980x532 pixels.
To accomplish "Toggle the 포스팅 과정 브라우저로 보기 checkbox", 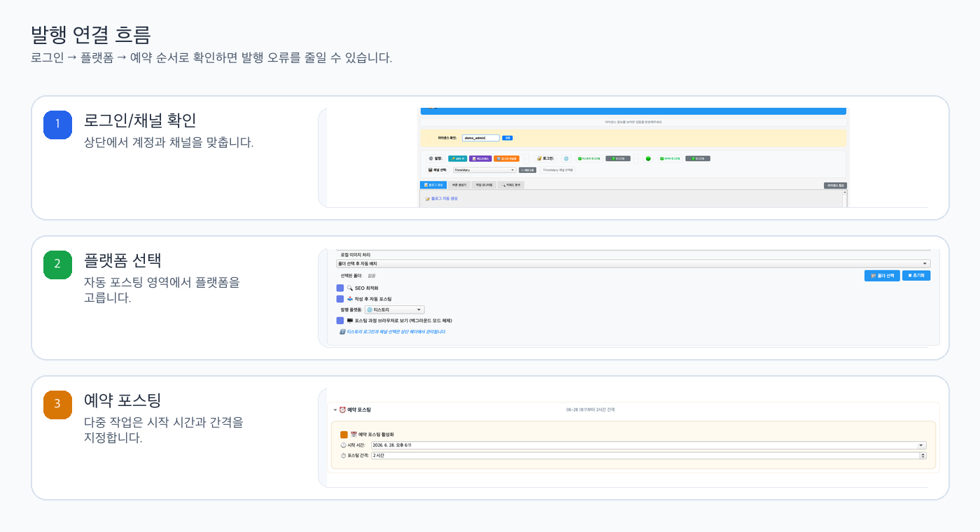I will [x=340, y=321].
